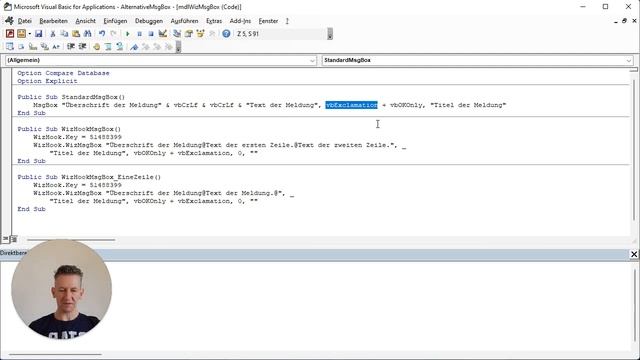Click the highlighted vbExclamation text
This screenshot has width=640, height=360.
(351, 105)
